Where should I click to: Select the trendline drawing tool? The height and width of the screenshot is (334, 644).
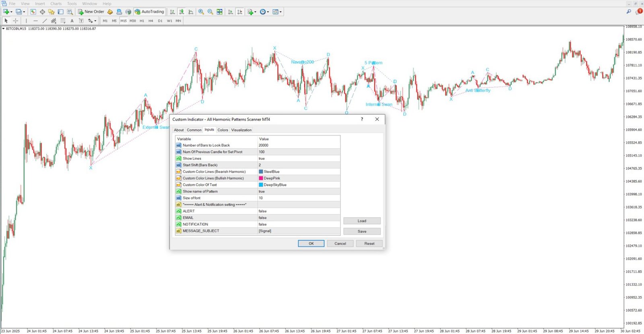(45, 21)
